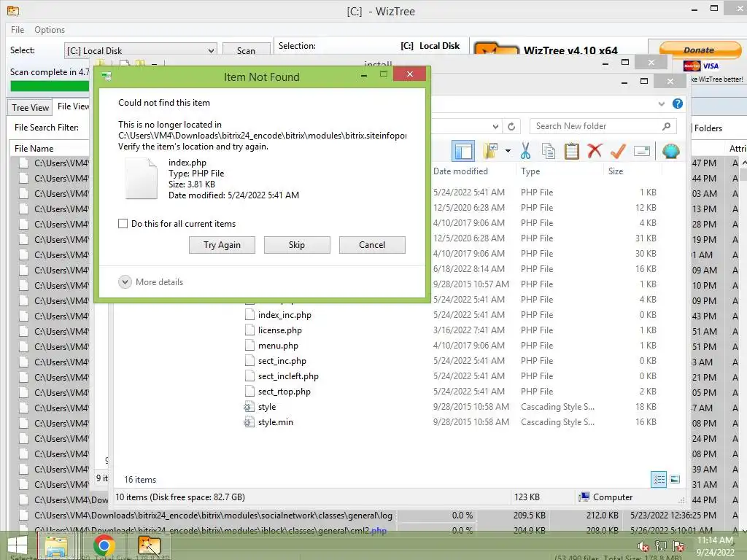The height and width of the screenshot is (560, 747).
Task: Click the envelope E-mail icon in toolbar
Action: pos(642,152)
